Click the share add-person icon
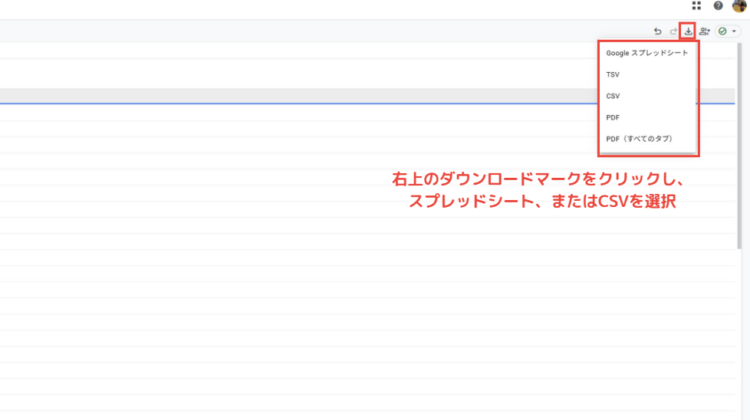Image resolution: width=750 pixels, height=420 pixels. pyautogui.click(x=704, y=32)
